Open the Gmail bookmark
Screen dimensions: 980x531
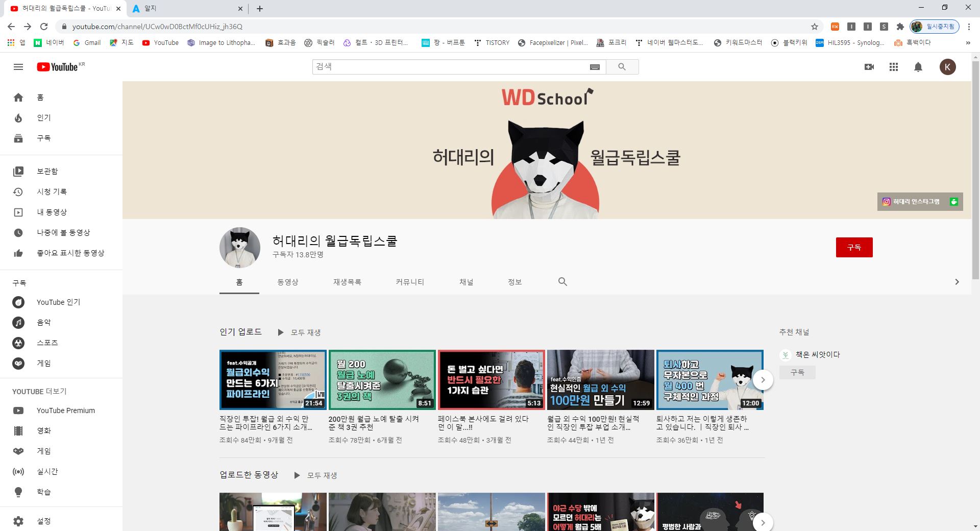[x=87, y=43]
